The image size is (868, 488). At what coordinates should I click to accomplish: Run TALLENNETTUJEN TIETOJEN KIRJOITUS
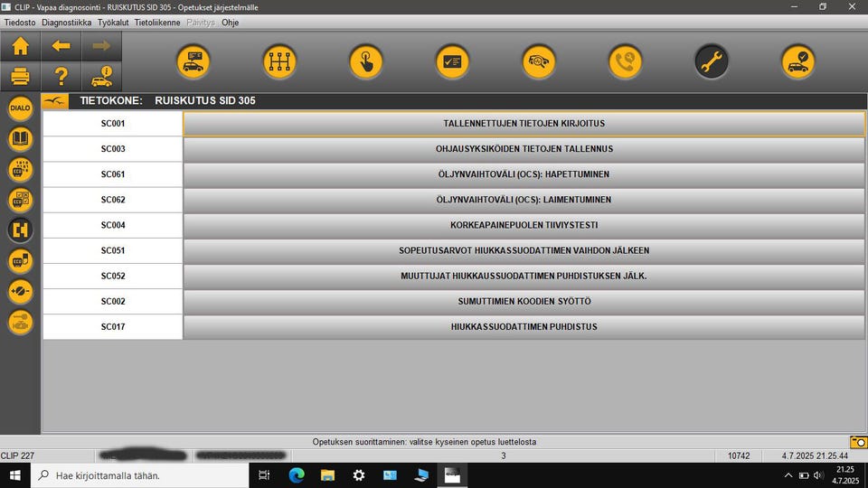[524, 124]
